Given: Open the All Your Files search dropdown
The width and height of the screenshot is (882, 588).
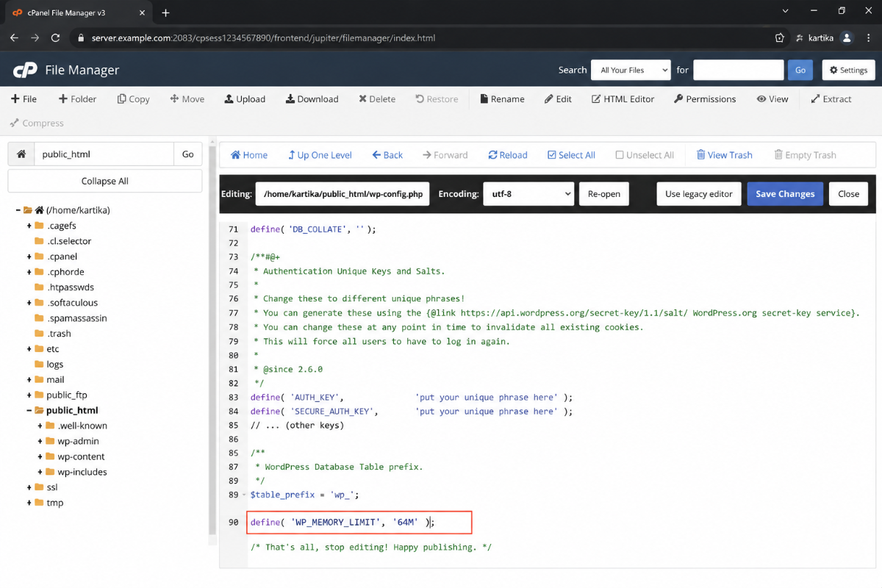Looking at the screenshot, I should coord(631,70).
